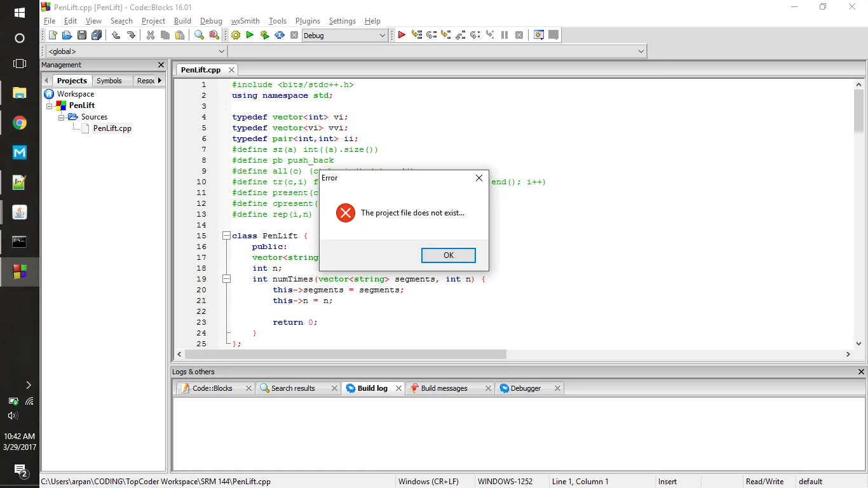The image size is (868, 488).
Task: Fold the numTimes function code block
Action: pos(226,279)
